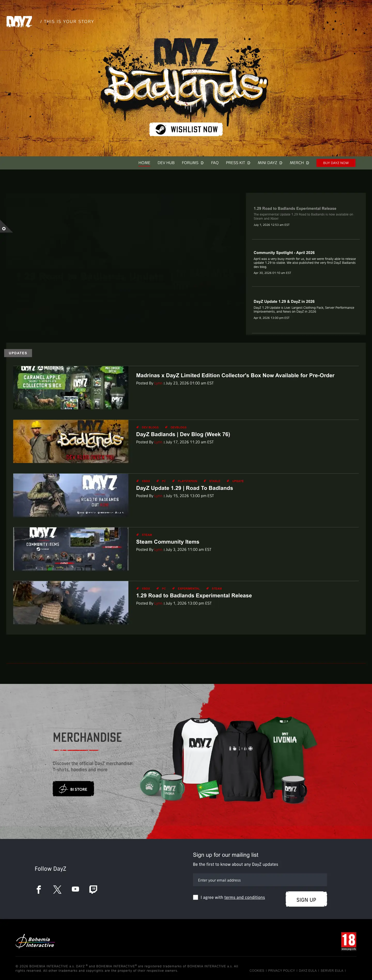
Task: Go to the Home nav item
Action: point(144,163)
